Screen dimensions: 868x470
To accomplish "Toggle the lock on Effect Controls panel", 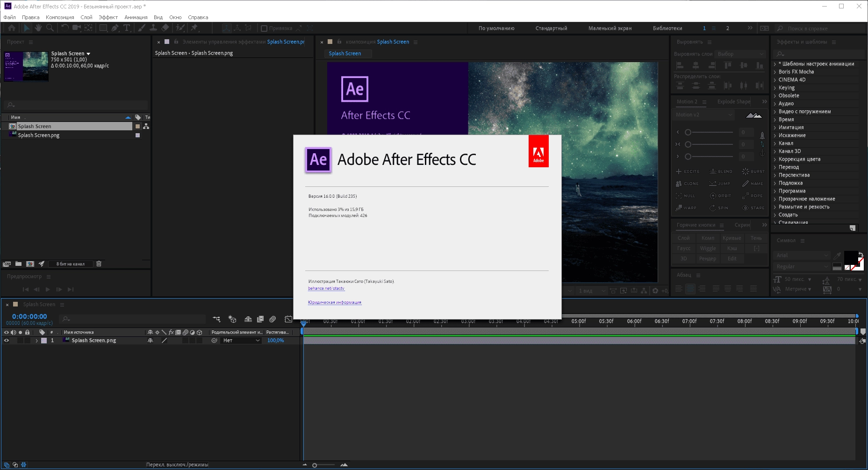I will point(176,42).
